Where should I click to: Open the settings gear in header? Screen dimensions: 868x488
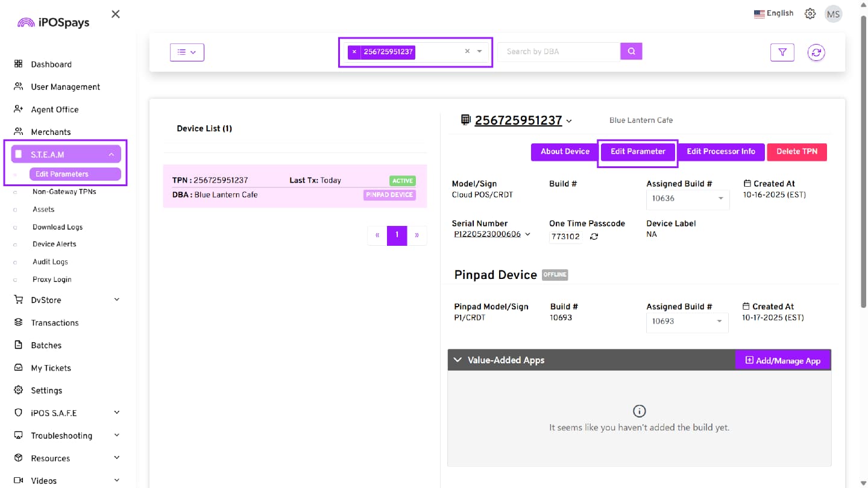810,14
